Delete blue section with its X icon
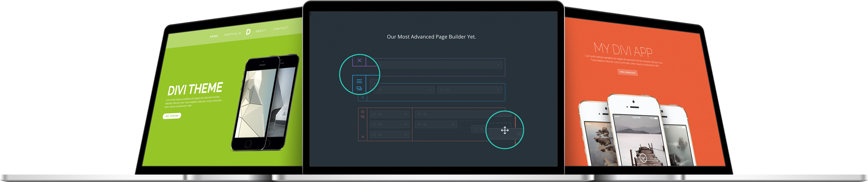 [363, 97]
